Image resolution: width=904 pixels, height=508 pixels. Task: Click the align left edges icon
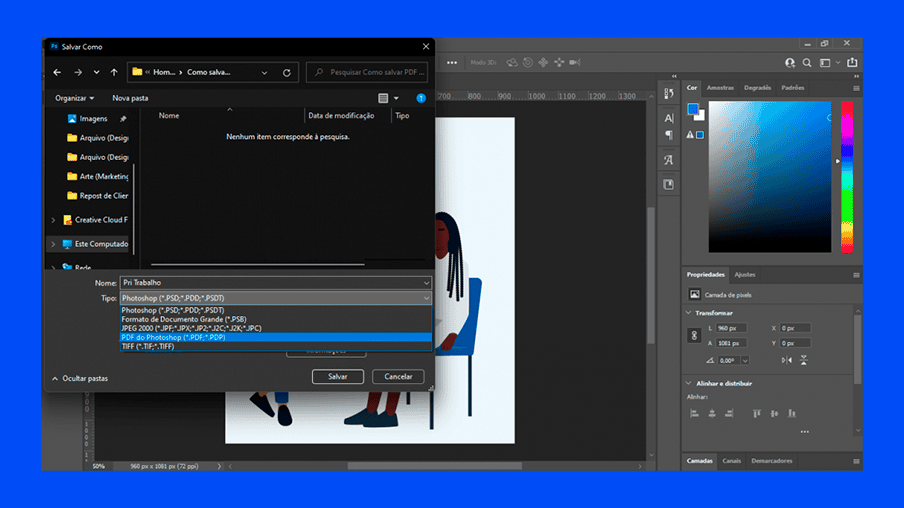[x=693, y=413]
